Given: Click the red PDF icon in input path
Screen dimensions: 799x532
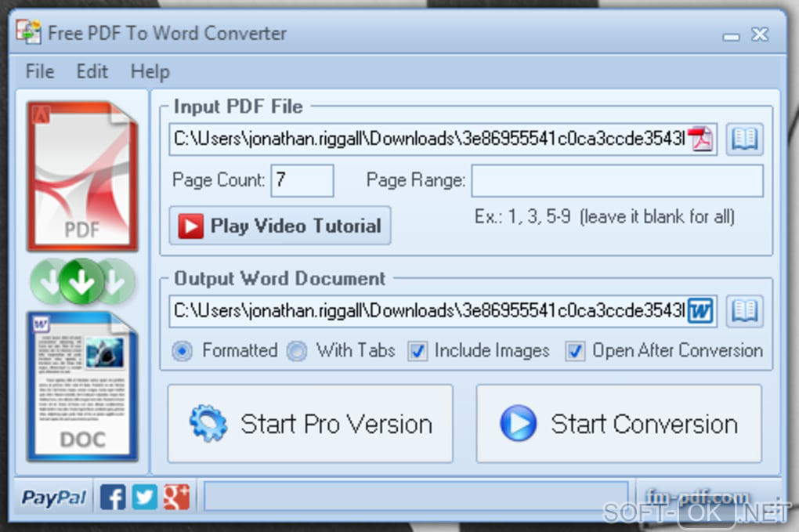Looking at the screenshot, I should pos(701,139).
